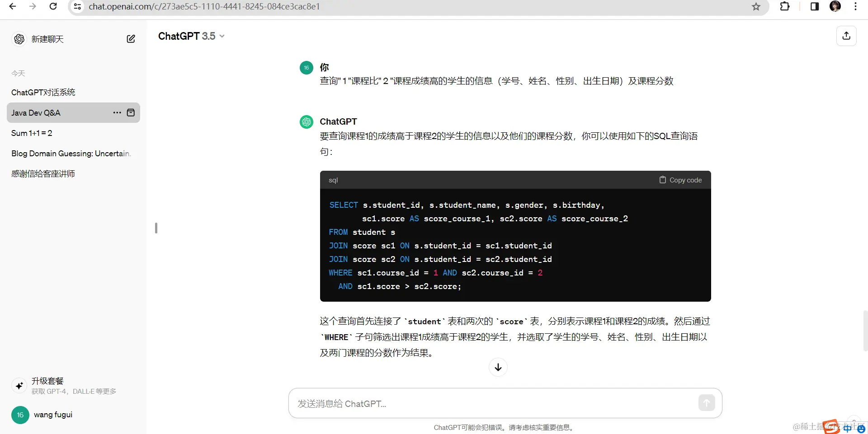Go back with browser back arrow
Screen dimensions: 868x434
coord(13,6)
